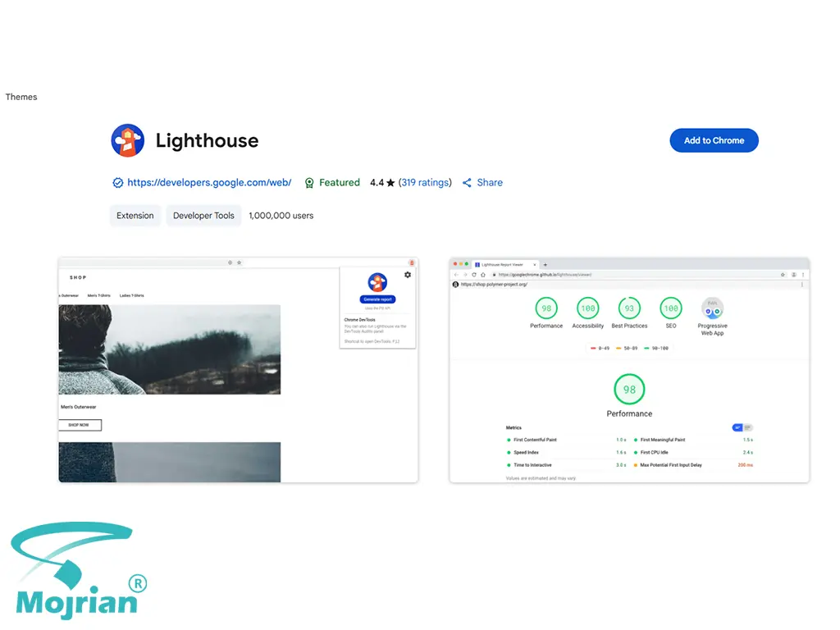Screen dimensions: 840x630
Task: Open the Themes menu item
Action: click(21, 97)
